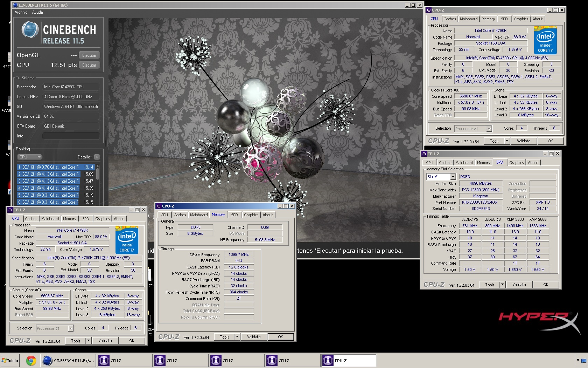The width and height of the screenshot is (588, 368).
Task: Open the Archivo menu in Cinebench
Action: coord(21,12)
